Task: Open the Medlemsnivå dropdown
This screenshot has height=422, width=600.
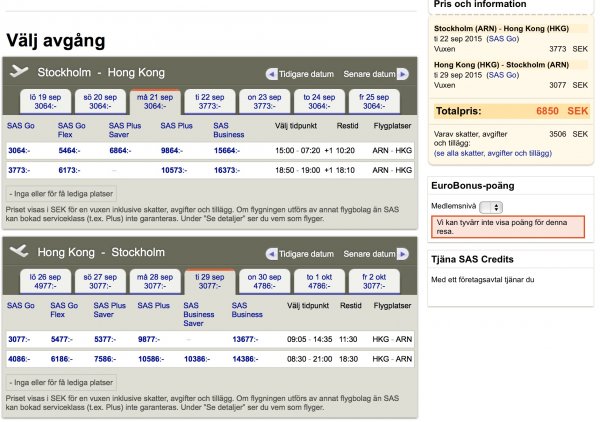Action: [491, 207]
